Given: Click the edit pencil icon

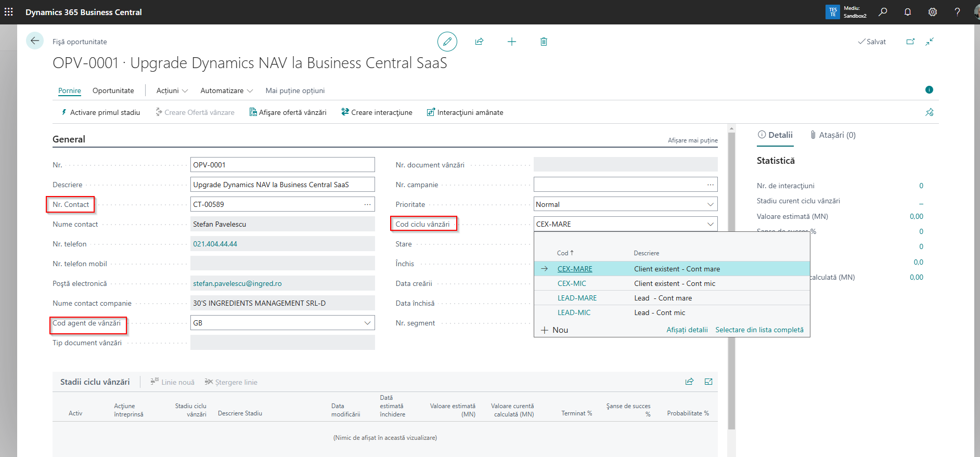Looking at the screenshot, I should coord(447,42).
